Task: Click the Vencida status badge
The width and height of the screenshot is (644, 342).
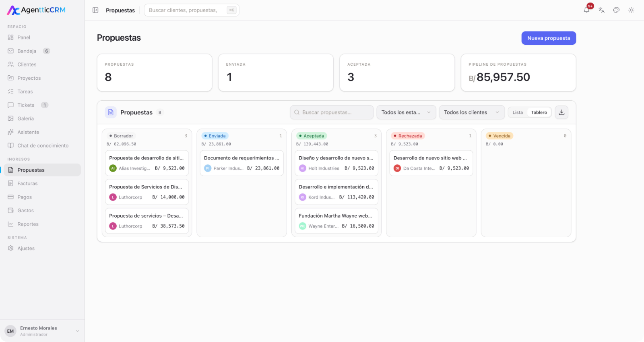Action: 500,136
